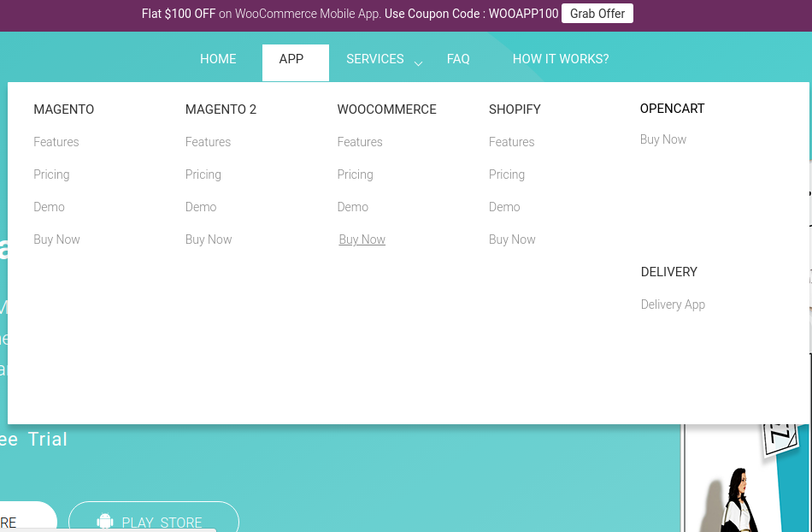Open the SERVICES menu
Viewport: 812px width, 532px height.
tap(375, 59)
